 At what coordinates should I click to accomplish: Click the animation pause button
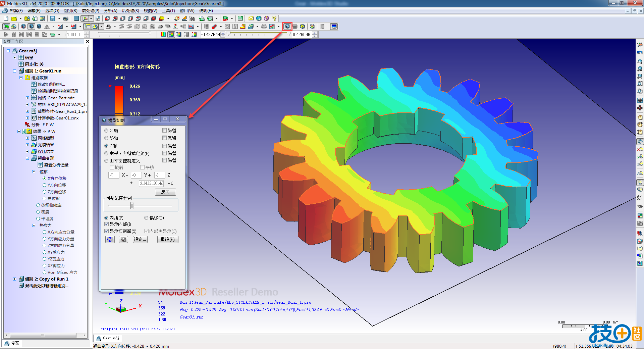point(14,34)
